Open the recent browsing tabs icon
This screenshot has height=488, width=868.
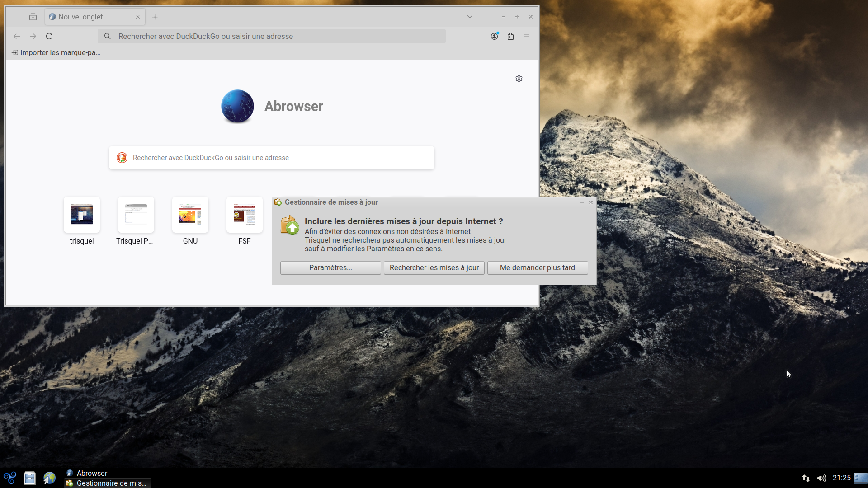33,17
